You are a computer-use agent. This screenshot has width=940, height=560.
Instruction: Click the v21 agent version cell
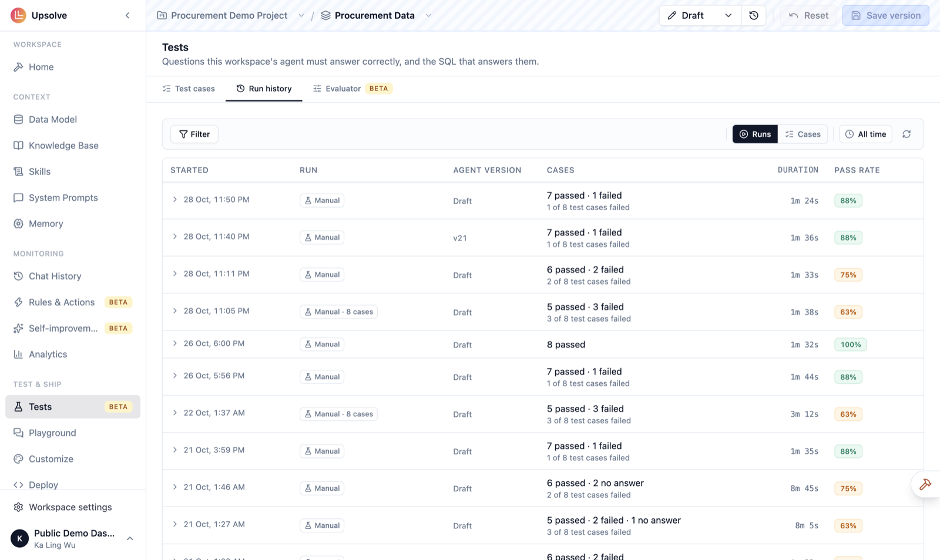click(x=460, y=238)
